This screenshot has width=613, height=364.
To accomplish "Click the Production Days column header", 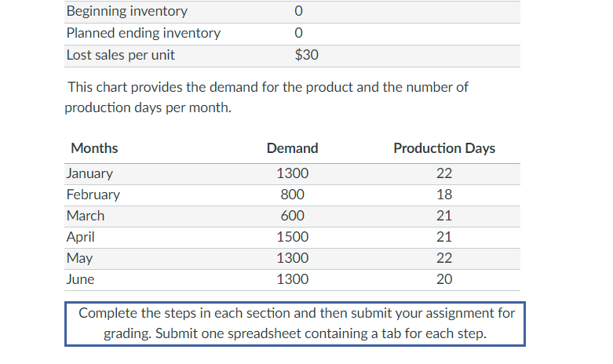I will [x=444, y=147].
